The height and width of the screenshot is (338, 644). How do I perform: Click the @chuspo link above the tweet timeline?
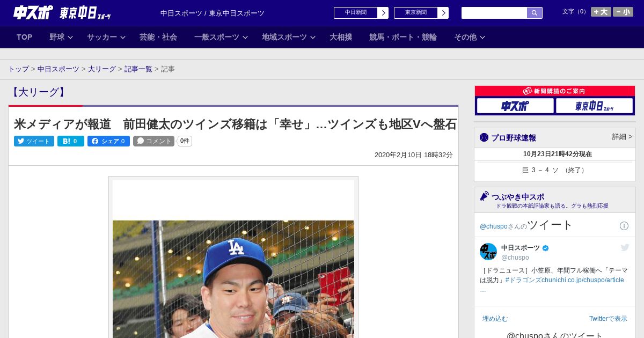(x=493, y=226)
